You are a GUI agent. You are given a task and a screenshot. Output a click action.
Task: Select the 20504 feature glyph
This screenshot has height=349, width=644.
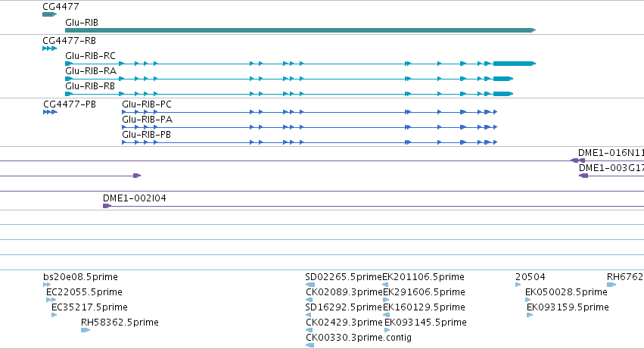click(518, 285)
